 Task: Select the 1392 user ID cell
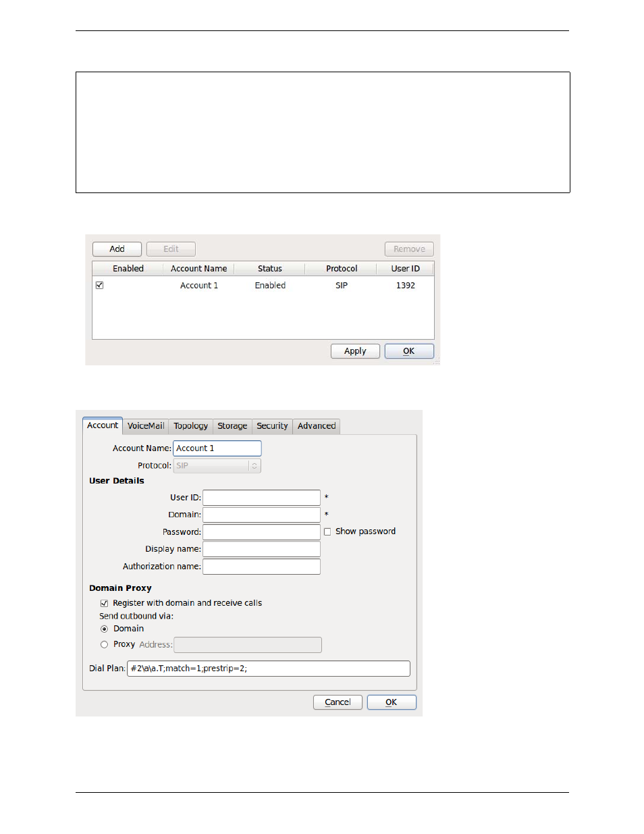pos(406,286)
